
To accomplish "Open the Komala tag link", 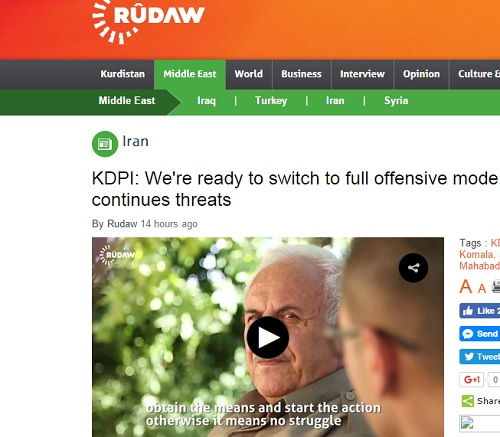I will coord(476,255).
